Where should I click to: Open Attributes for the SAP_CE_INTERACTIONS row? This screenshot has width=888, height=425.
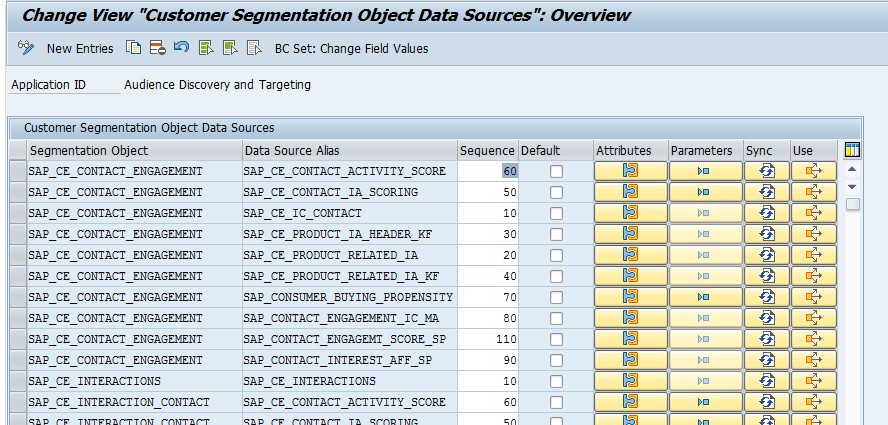tap(630, 381)
